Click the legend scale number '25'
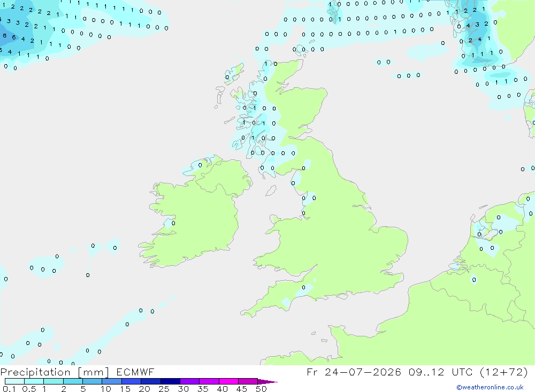 [x=164, y=389]
